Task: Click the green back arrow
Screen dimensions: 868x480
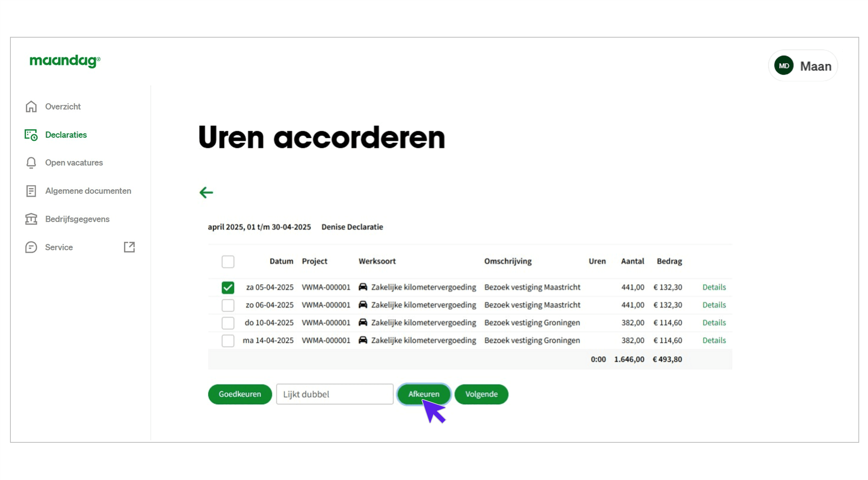Action: tap(206, 193)
